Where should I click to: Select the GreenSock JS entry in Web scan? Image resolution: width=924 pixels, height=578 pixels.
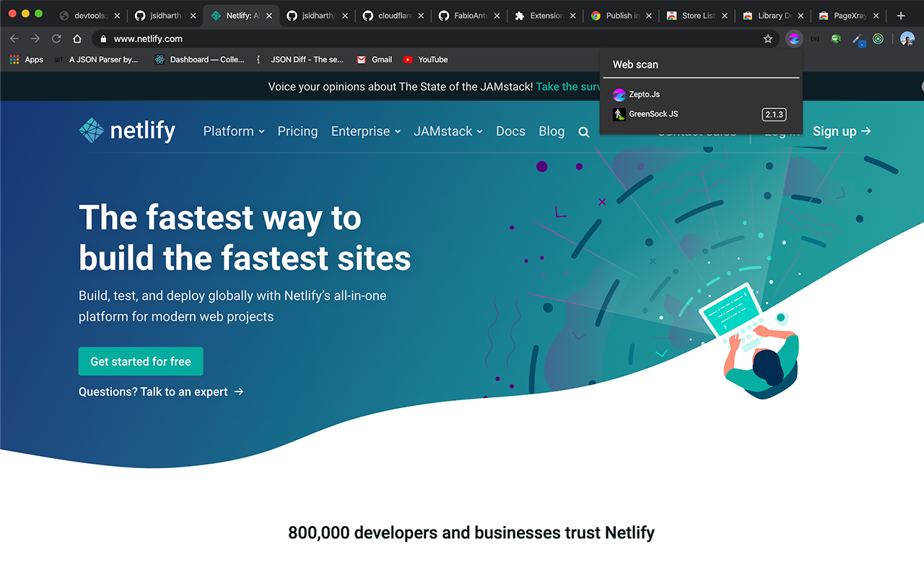pos(701,114)
